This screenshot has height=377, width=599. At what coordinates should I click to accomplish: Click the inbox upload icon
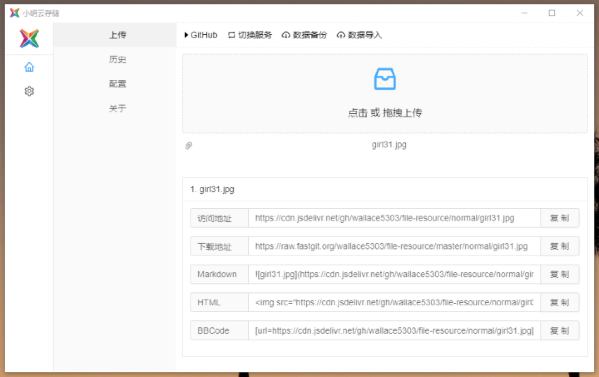[385, 79]
